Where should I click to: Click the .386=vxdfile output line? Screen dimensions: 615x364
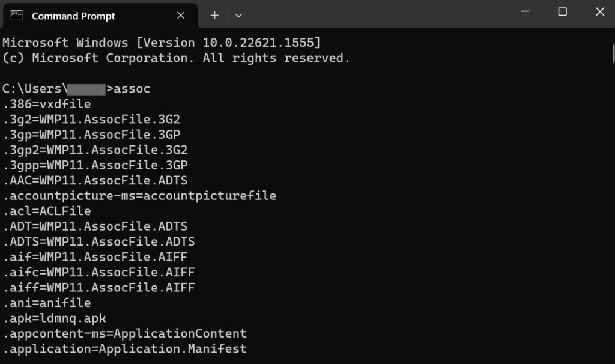click(47, 103)
